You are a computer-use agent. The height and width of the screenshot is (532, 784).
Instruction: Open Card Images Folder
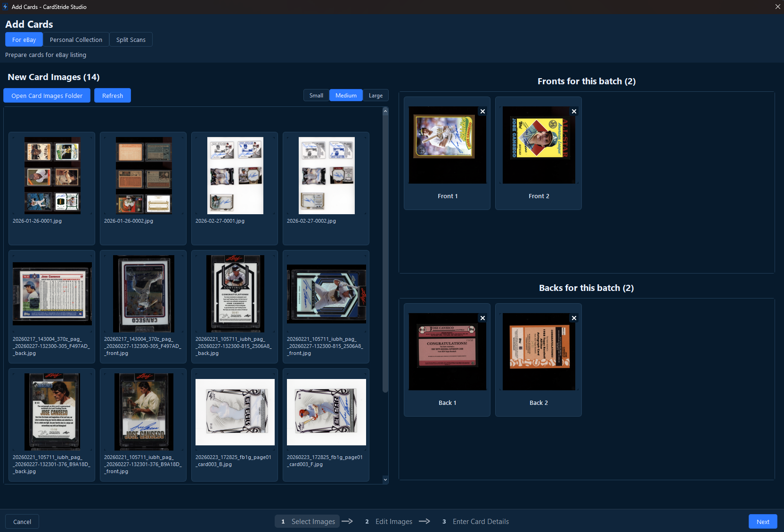(x=47, y=96)
